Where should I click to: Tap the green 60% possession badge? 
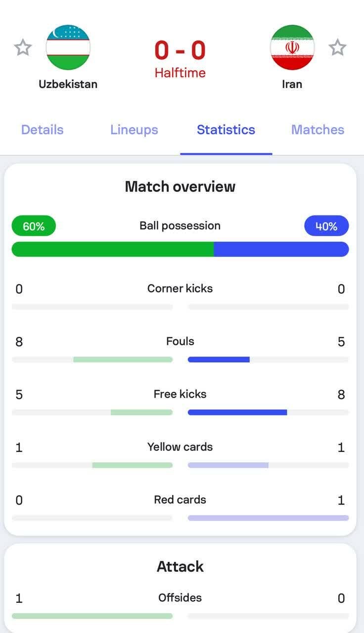pyautogui.click(x=34, y=226)
